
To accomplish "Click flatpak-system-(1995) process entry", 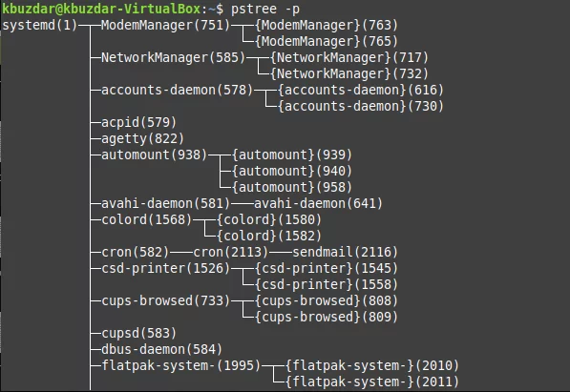I will click(x=181, y=366).
